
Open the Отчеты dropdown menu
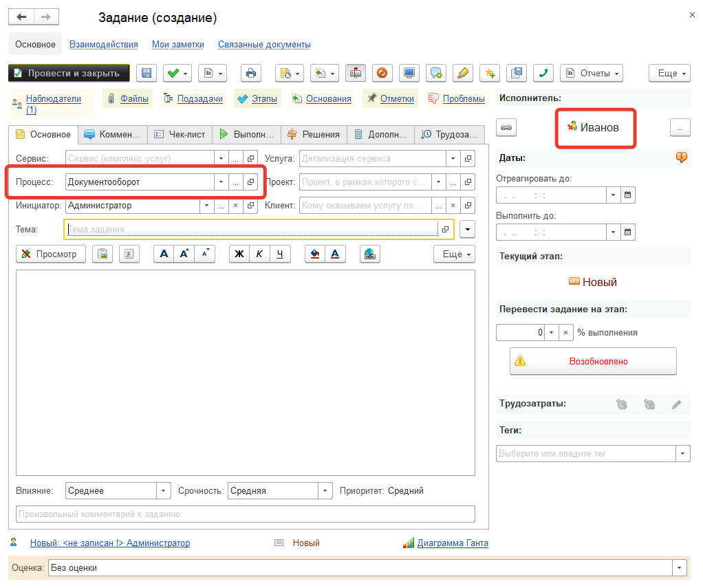[x=592, y=73]
